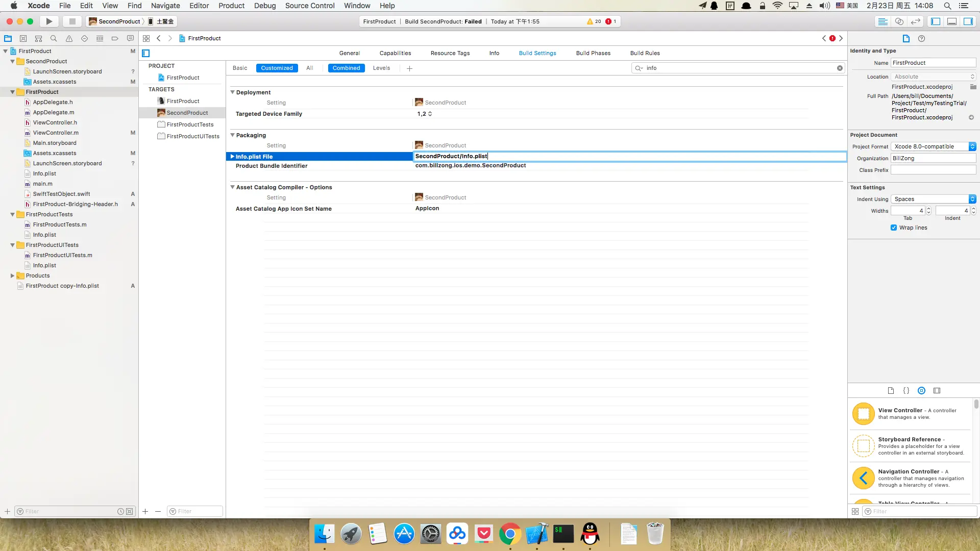This screenshot has height=551, width=980.
Task: Collapse the Packaging section
Action: point(233,135)
